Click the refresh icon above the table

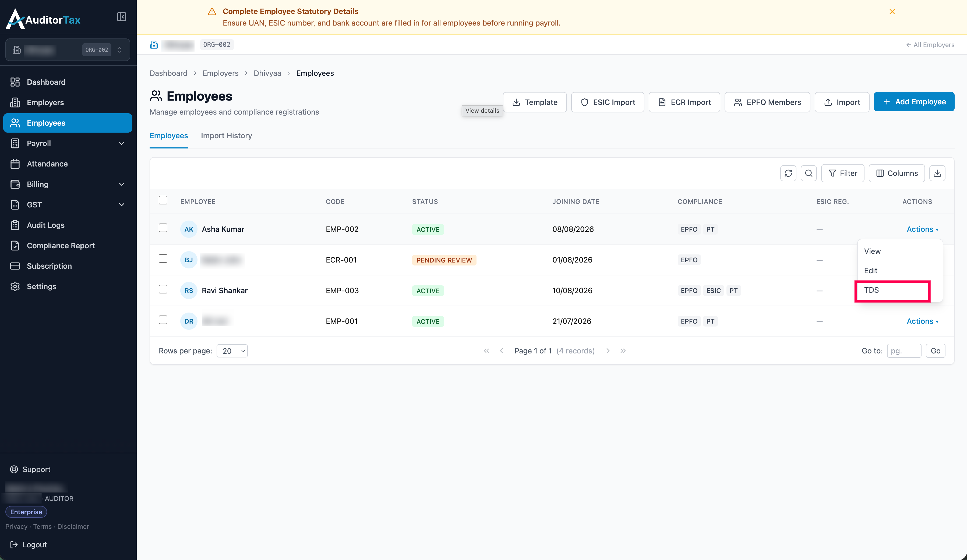pyautogui.click(x=788, y=173)
